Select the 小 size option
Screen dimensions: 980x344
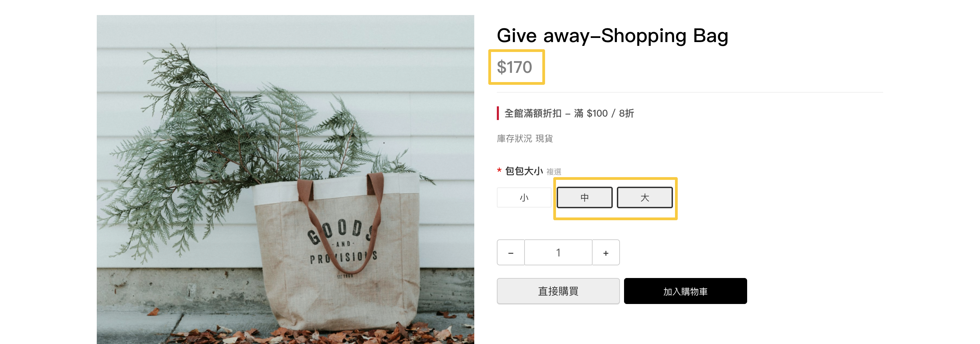(x=524, y=198)
